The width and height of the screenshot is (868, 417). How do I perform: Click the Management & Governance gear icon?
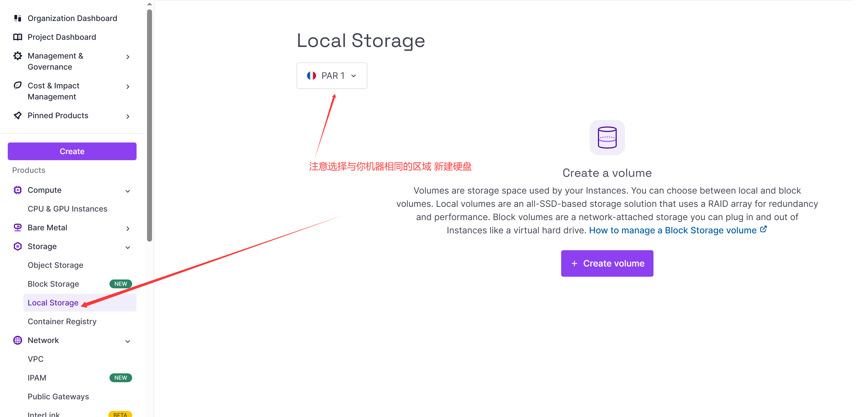(17, 56)
